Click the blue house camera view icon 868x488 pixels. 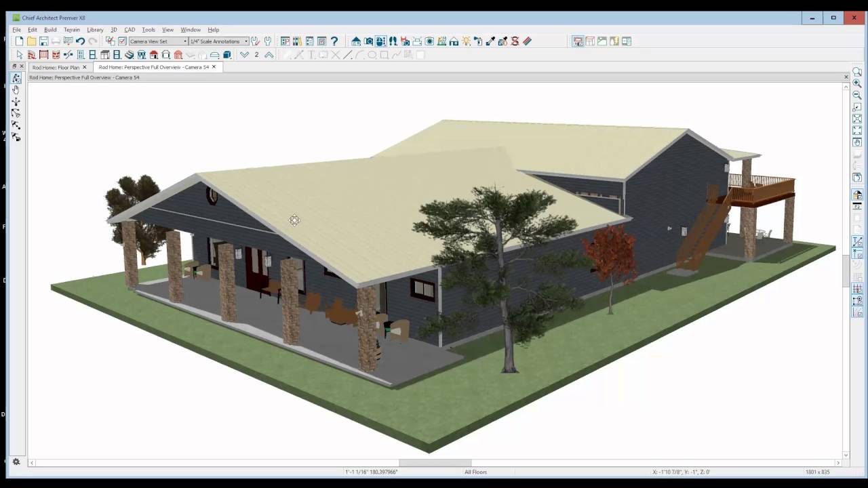(355, 41)
